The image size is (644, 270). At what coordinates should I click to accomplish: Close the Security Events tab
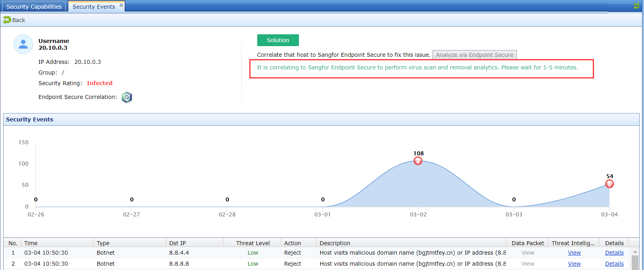(121, 5)
